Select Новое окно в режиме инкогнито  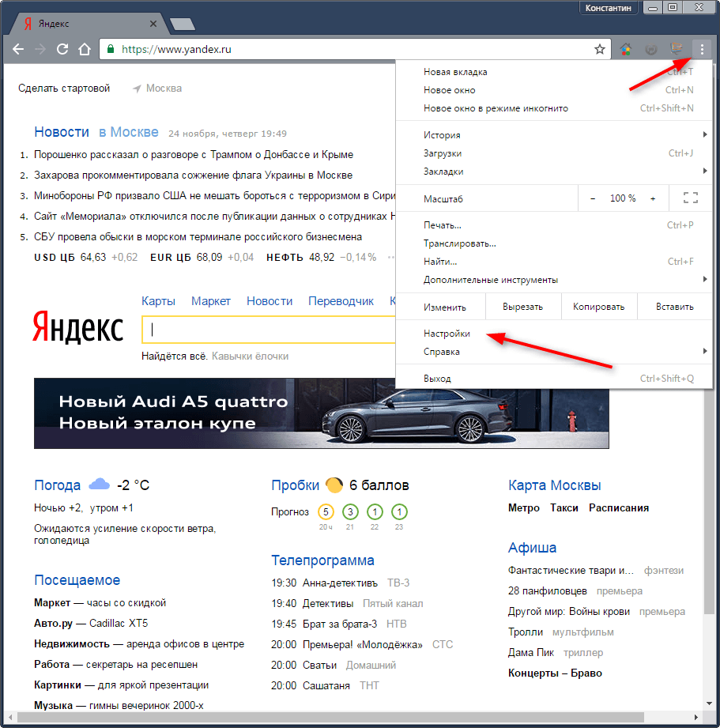pyautogui.click(x=496, y=108)
